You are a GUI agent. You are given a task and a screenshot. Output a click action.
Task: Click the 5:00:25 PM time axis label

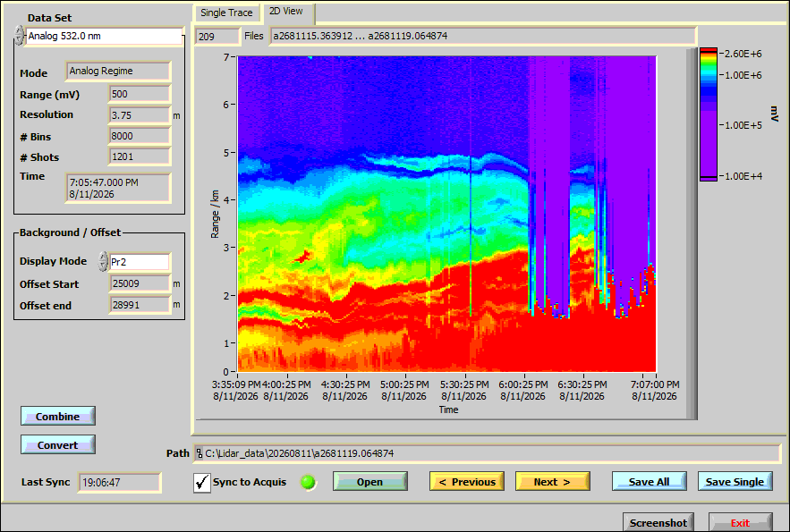tap(404, 391)
